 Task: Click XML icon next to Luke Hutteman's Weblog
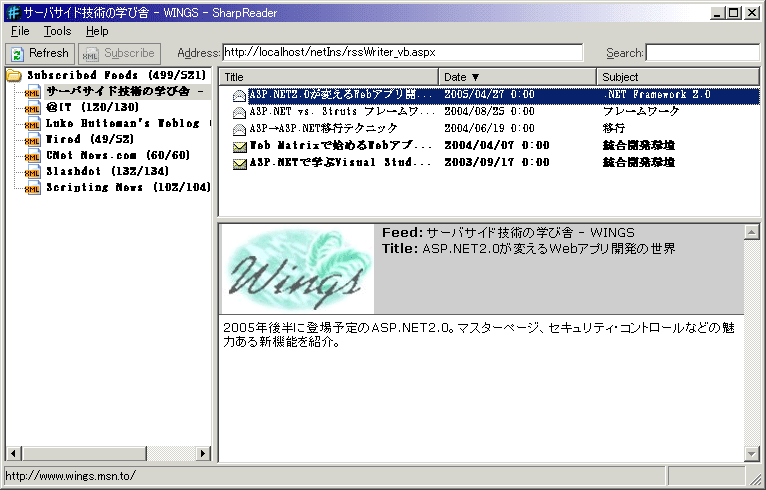tap(32, 124)
